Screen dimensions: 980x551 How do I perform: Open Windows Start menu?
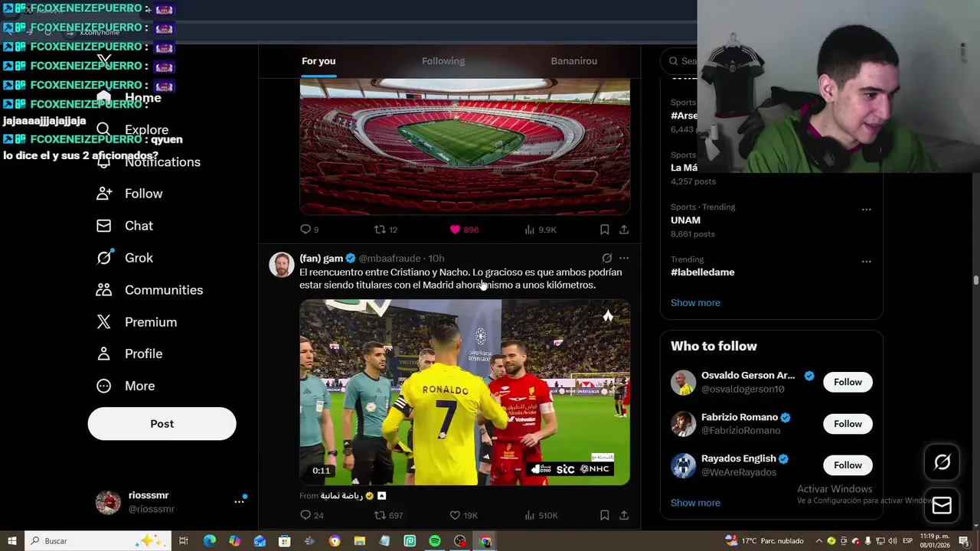coord(11,541)
